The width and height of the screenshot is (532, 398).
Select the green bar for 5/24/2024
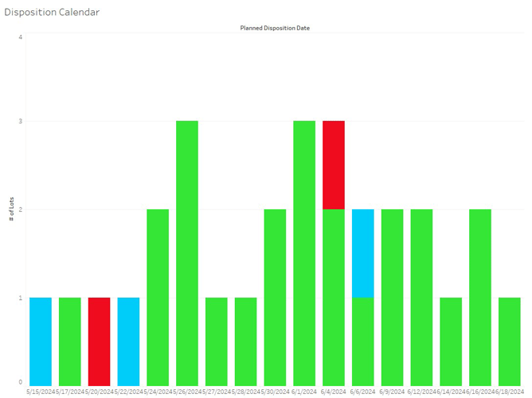tap(158, 298)
